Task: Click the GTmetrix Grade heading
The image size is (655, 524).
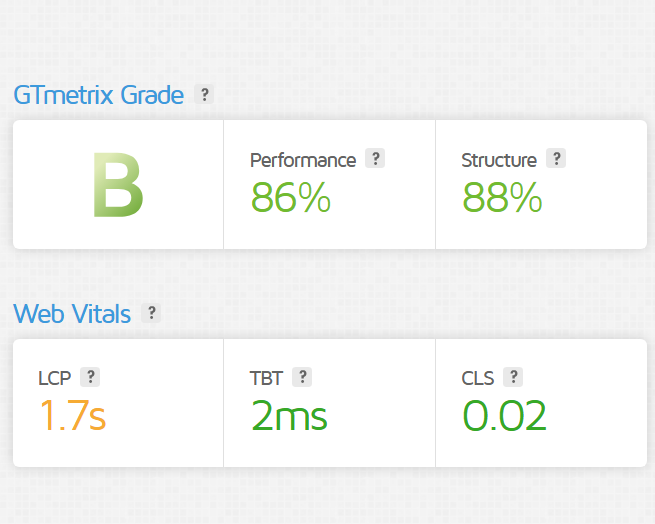Action: [x=99, y=95]
